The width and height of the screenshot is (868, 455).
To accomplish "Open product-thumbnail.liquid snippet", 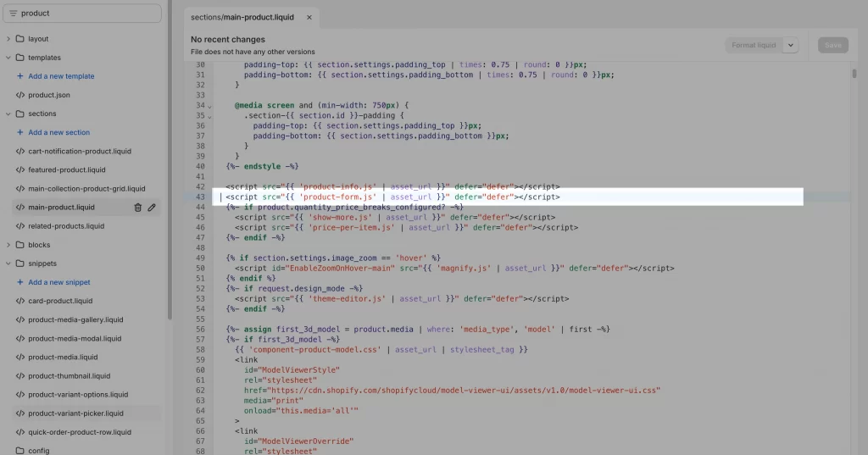I will 70,376.
